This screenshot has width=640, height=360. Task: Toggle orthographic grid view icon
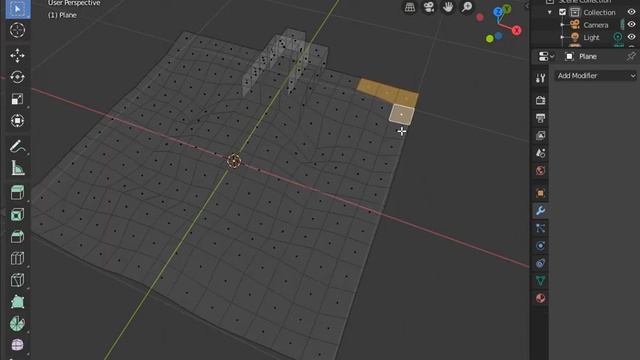tap(409, 7)
